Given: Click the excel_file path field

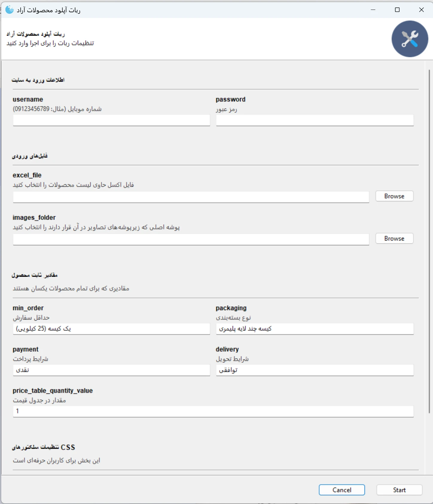Looking at the screenshot, I should click(191, 197).
